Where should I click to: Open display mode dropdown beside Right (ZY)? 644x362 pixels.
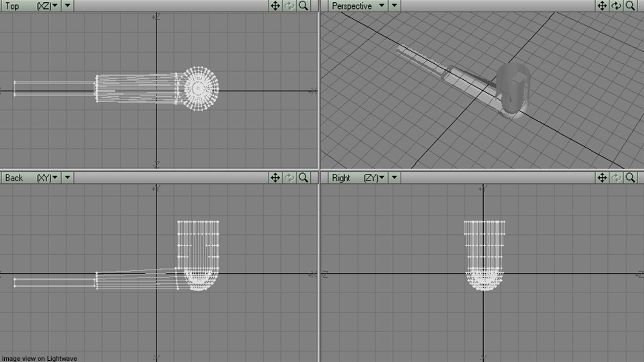pos(394,178)
